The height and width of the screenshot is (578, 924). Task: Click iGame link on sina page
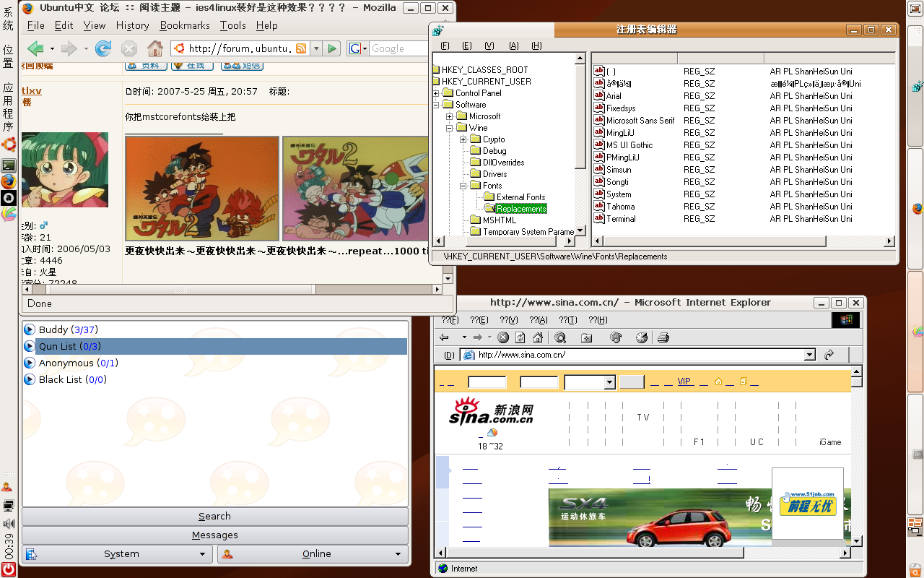click(x=830, y=442)
